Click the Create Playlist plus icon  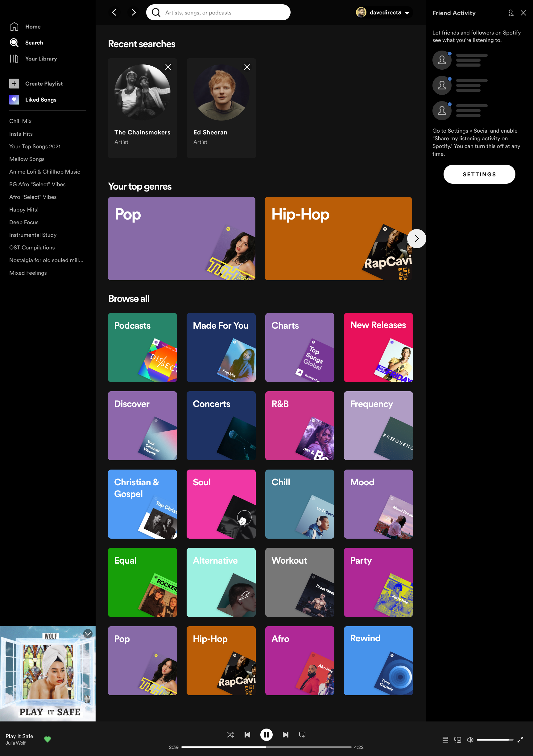14,84
